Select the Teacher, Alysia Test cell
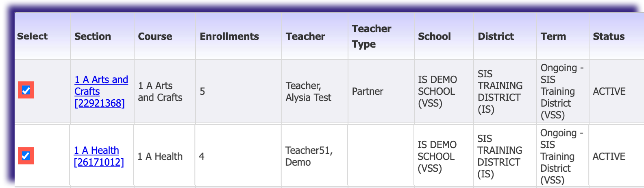The image size is (644, 188). 309,92
